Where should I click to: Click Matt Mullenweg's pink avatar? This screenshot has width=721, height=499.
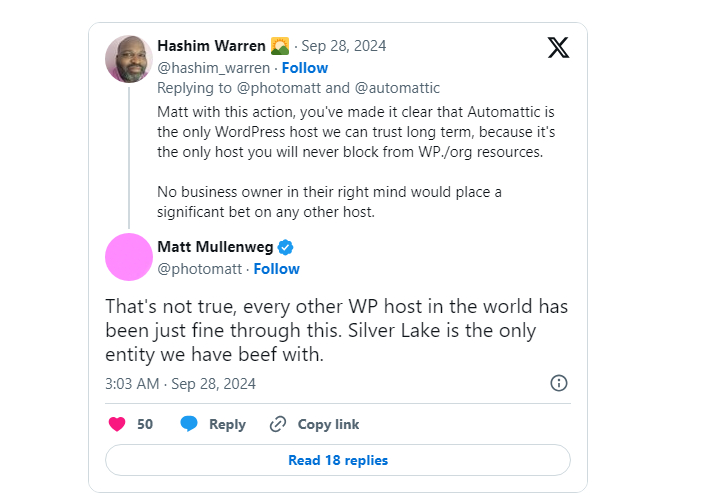click(129, 257)
